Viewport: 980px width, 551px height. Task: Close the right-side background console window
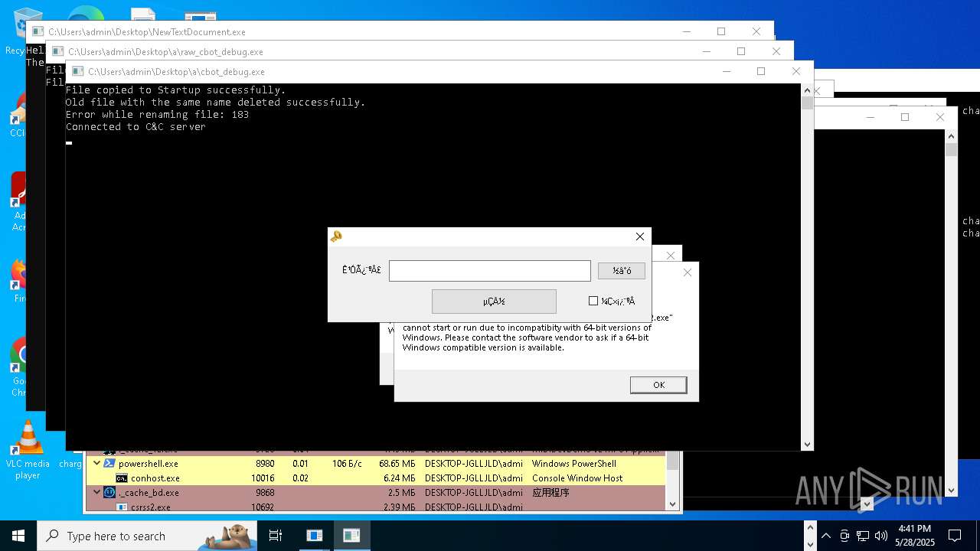[940, 117]
